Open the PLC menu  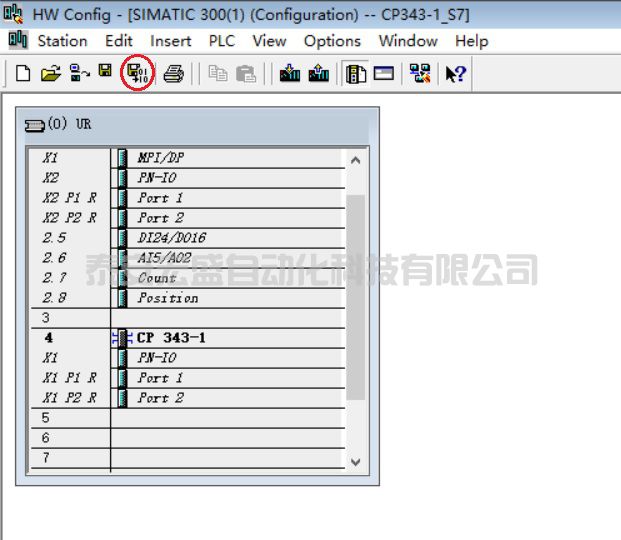click(221, 41)
